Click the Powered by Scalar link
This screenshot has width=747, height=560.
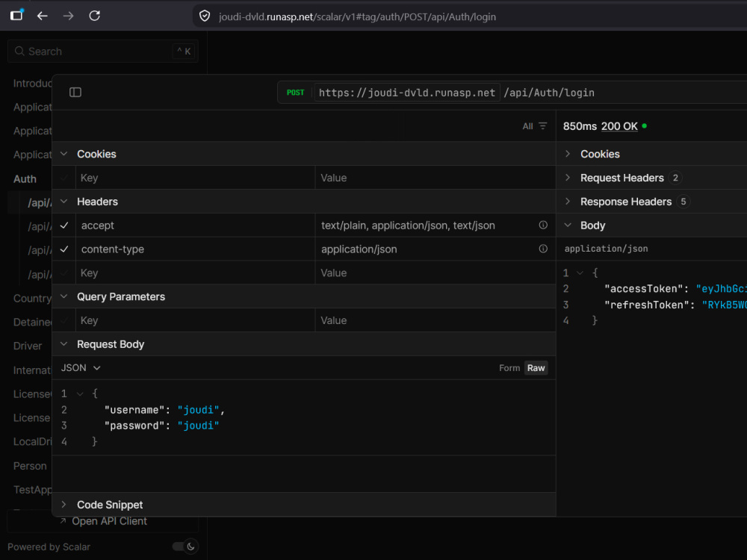[49, 547]
